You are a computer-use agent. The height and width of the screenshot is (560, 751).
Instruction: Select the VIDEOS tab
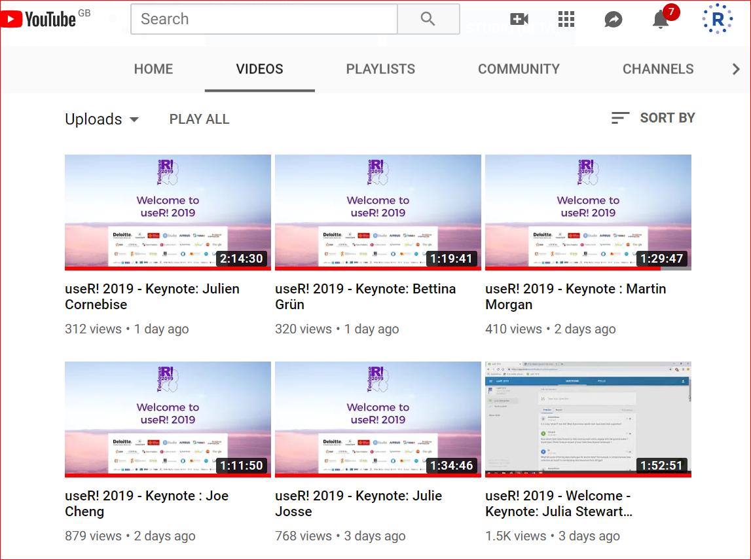coord(259,69)
